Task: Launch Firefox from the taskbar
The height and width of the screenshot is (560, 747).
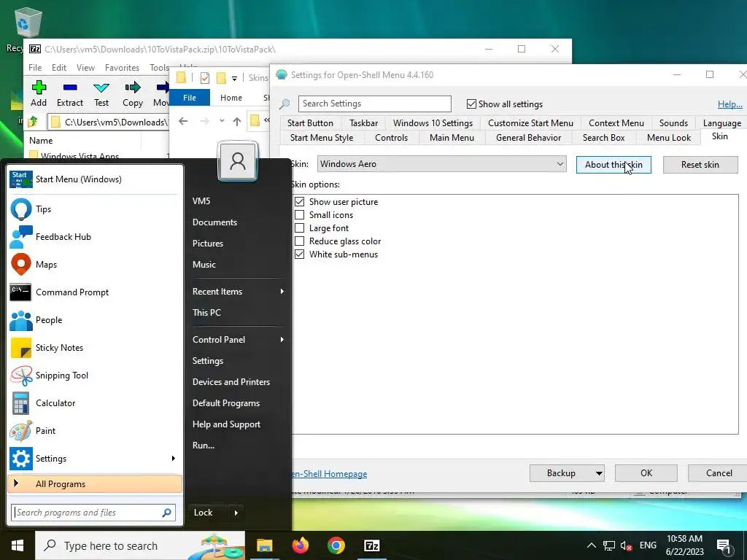Action: point(300,545)
